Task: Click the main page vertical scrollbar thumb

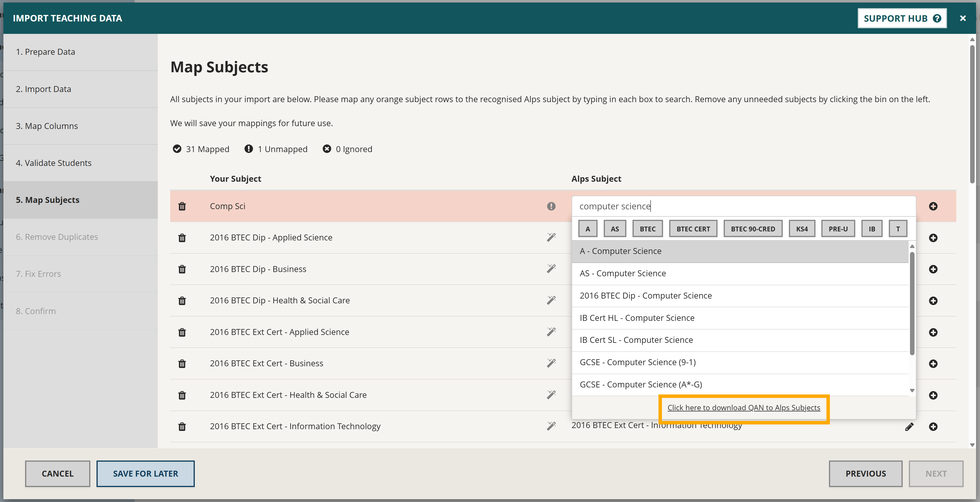Action: click(x=972, y=114)
